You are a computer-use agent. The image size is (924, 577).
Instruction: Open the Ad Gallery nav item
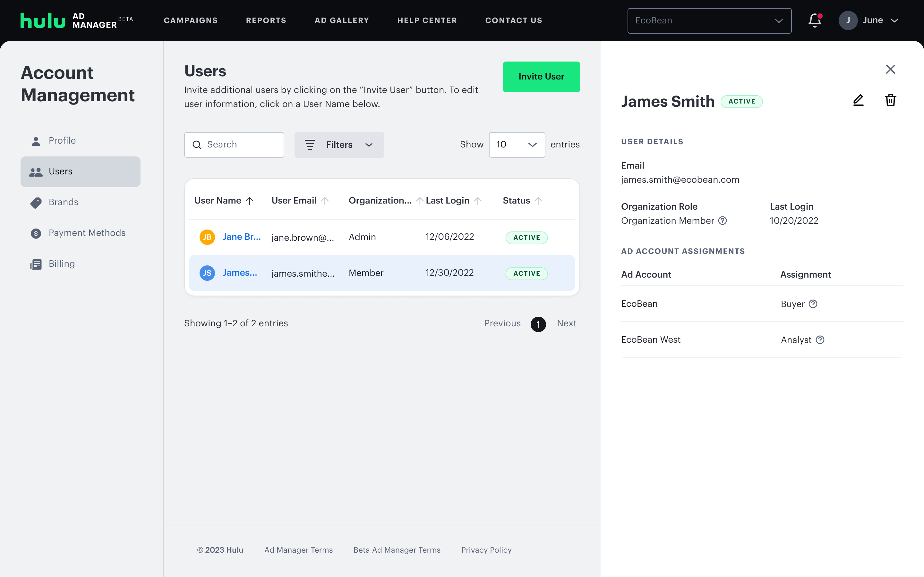(341, 20)
